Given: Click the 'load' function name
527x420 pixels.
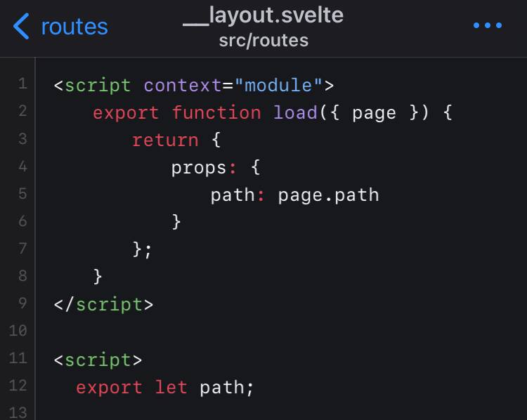Looking at the screenshot, I should pyautogui.click(x=295, y=112).
